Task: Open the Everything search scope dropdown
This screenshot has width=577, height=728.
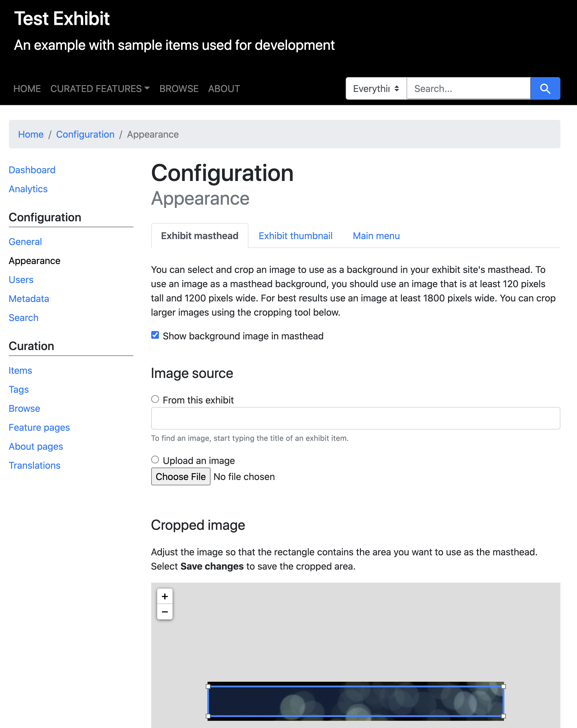Action: 376,88
